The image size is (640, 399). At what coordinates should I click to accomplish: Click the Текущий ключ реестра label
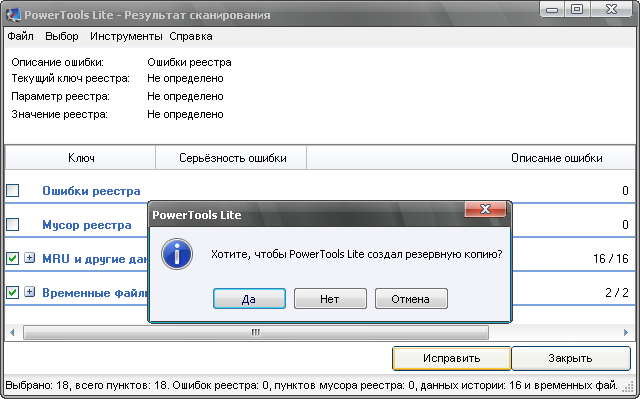pos(70,78)
